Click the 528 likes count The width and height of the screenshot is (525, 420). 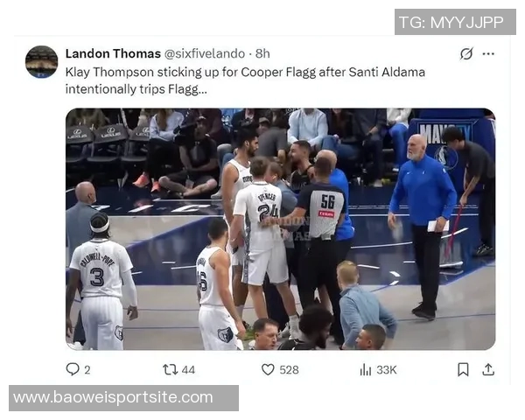(x=289, y=370)
